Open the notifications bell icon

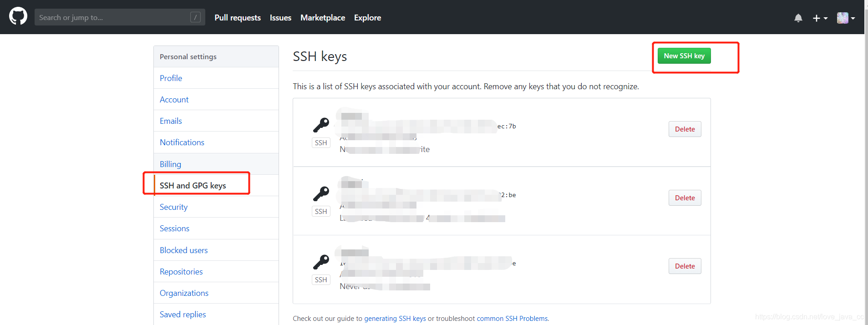point(798,18)
